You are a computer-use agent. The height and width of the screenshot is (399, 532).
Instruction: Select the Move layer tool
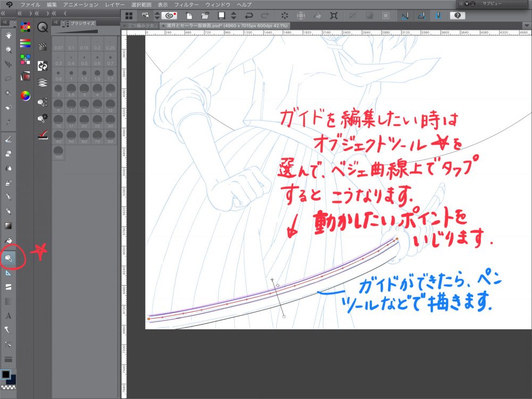click(9, 64)
